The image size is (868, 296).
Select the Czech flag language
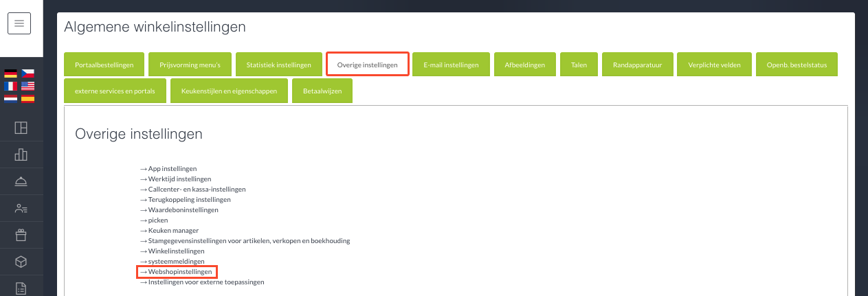[x=27, y=73]
